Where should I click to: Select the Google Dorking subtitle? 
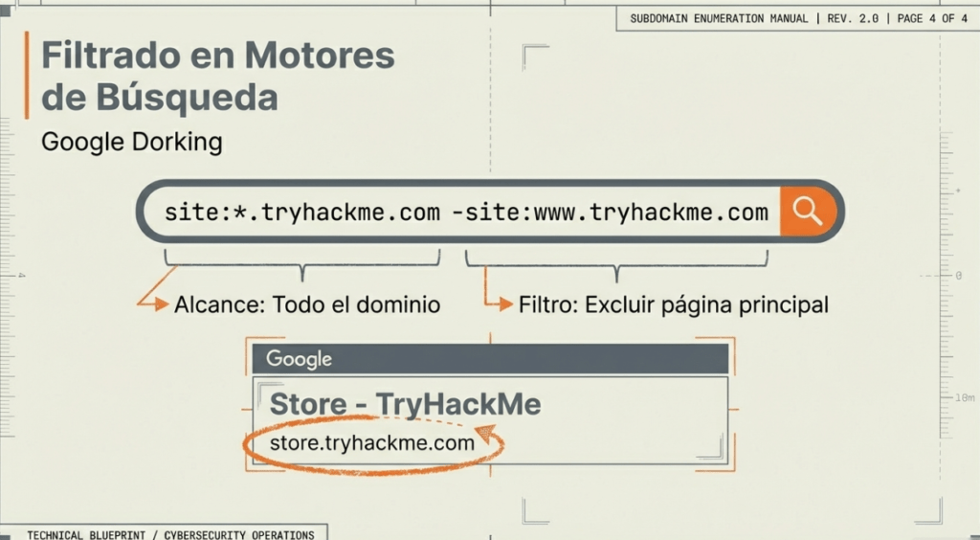(x=132, y=143)
